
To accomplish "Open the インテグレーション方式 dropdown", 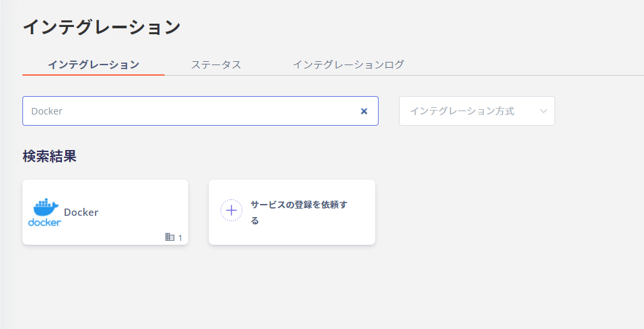I will click(x=477, y=111).
